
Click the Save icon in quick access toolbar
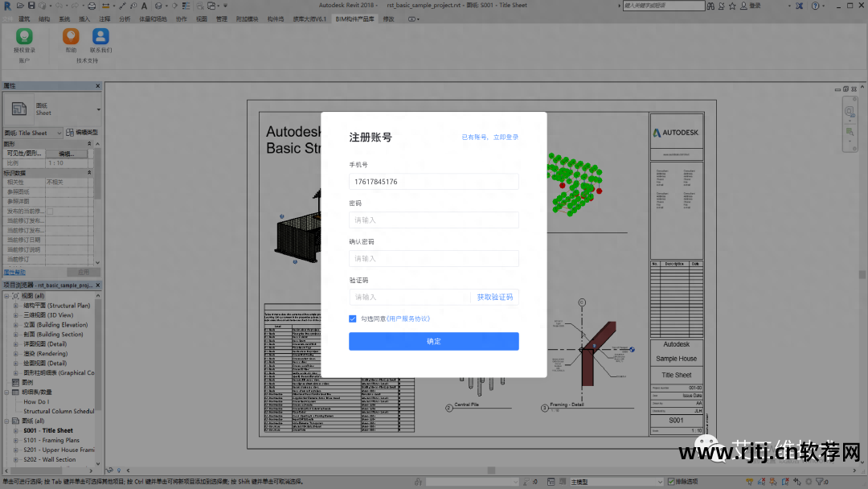point(31,6)
